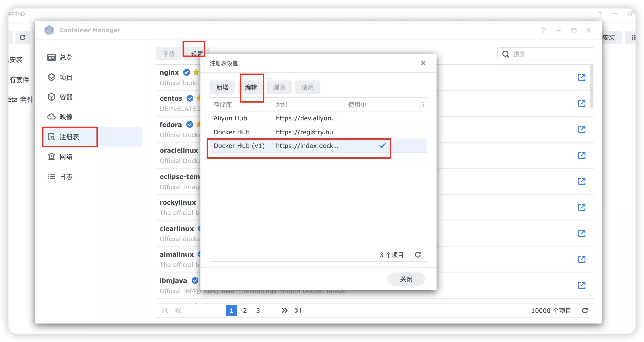Open nginx external link icon
Viewport: 644px width, 342px height.
click(582, 77)
